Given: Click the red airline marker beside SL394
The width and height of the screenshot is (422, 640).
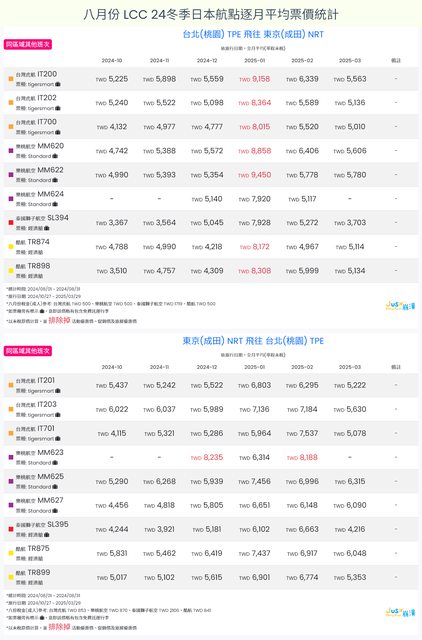Looking at the screenshot, I should [11, 222].
